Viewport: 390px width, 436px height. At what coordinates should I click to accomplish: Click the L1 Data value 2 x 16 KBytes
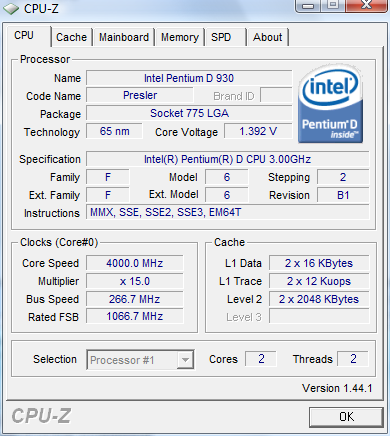click(319, 263)
